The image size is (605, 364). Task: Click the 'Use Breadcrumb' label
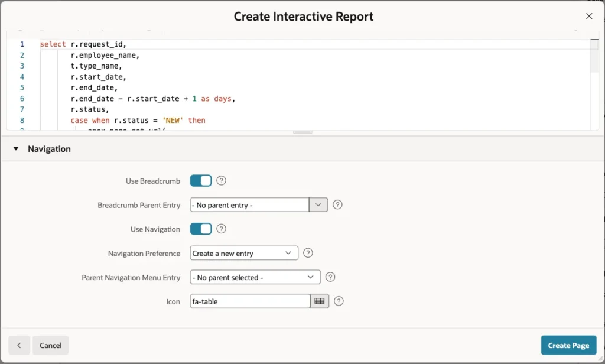(x=153, y=181)
